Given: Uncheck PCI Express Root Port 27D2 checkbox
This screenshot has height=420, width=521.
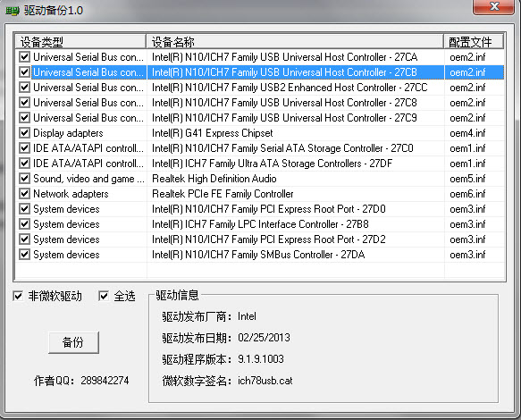Looking at the screenshot, I should click(x=24, y=239).
